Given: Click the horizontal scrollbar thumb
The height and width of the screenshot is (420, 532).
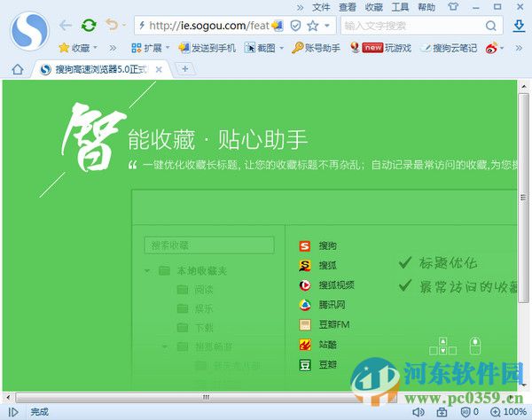Looking at the screenshot, I should 206,397.
